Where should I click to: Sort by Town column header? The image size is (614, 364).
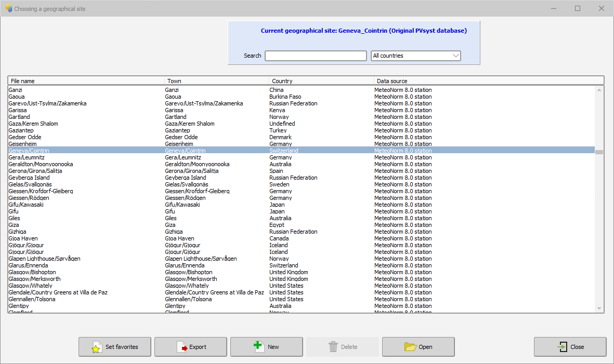click(217, 81)
